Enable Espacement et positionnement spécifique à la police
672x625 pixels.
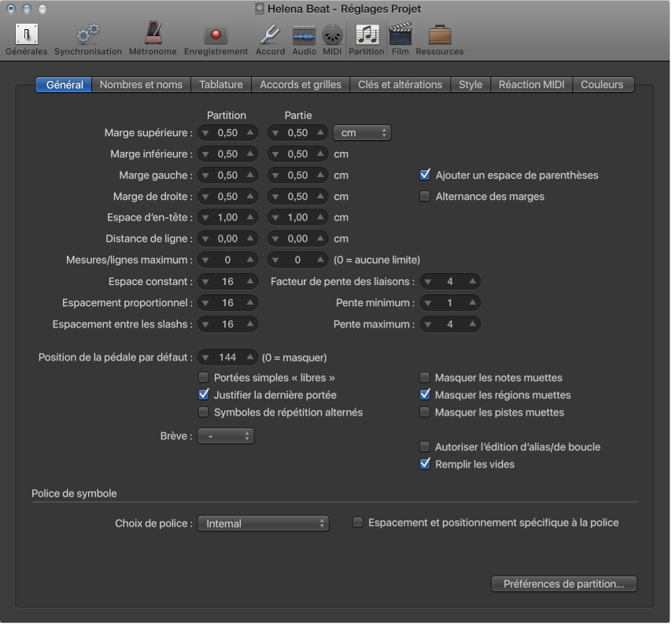pyautogui.click(x=358, y=522)
